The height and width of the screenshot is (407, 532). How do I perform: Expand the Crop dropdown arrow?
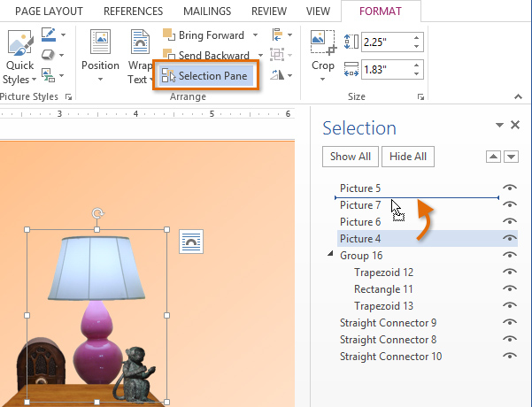click(x=323, y=80)
